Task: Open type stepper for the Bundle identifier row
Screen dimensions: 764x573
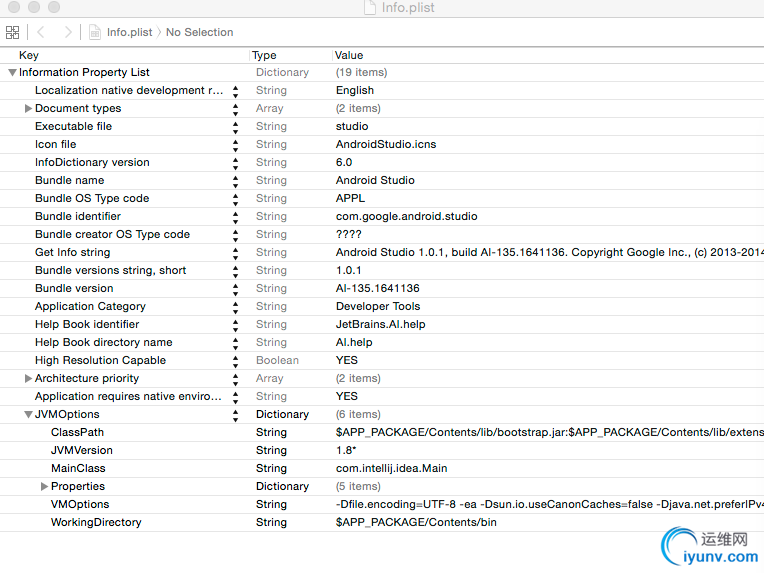Action: [x=236, y=216]
